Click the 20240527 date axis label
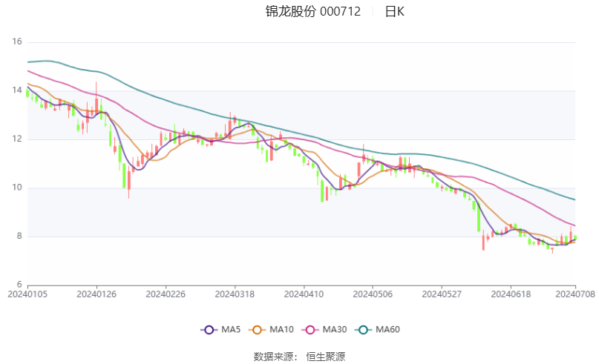The width and height of the screenshot is (599, 364). tap(442, 294)
